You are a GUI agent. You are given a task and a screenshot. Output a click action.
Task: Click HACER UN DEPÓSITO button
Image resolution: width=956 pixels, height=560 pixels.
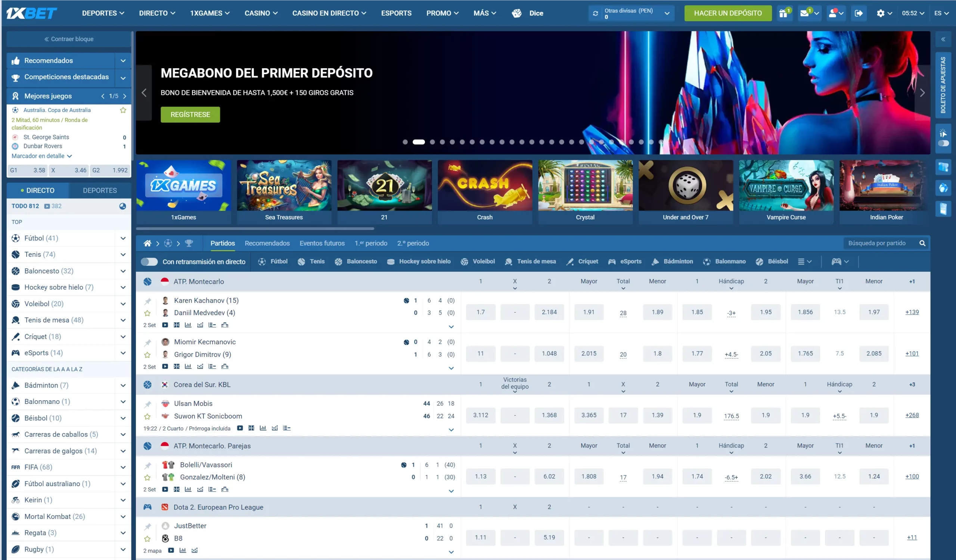[x=727, y=13]
